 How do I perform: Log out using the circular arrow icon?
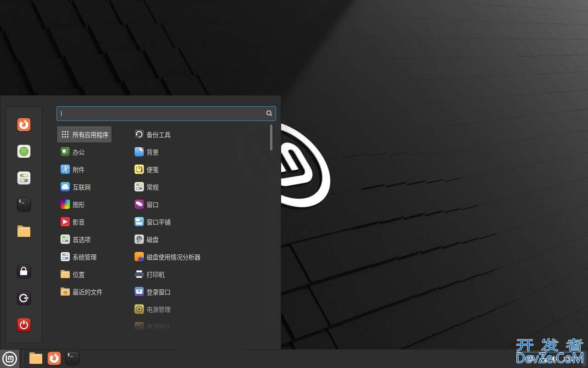[x=24, y=298]
